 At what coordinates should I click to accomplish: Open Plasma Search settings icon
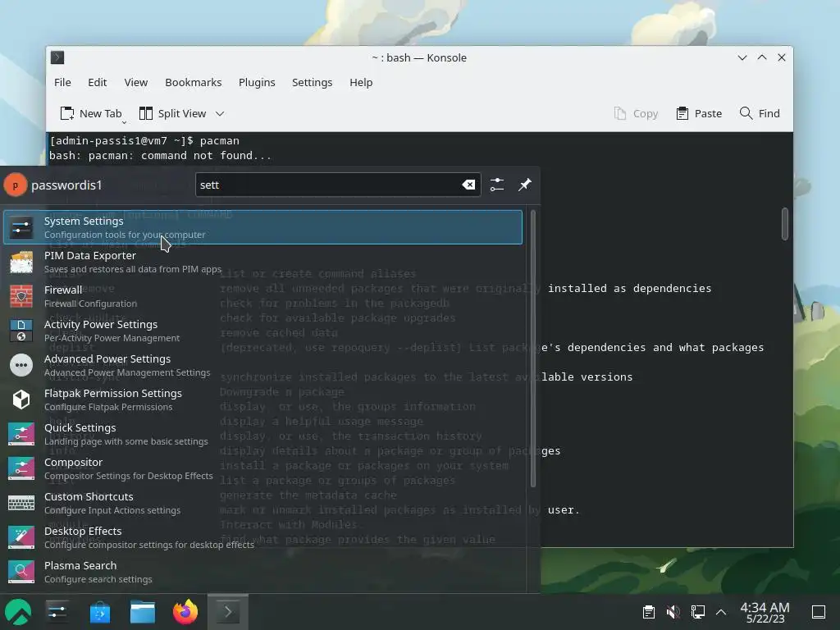pyautogui.click(x=21, y=572)
